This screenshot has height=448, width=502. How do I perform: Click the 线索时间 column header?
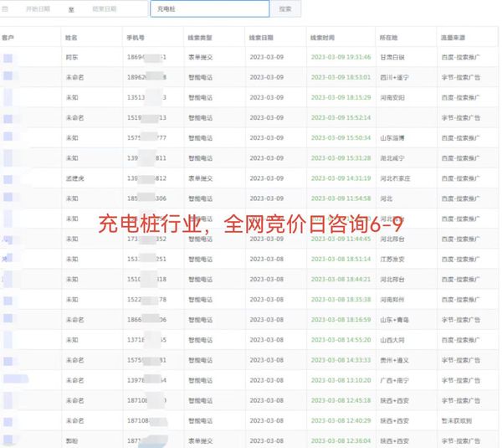coord(322,38)
